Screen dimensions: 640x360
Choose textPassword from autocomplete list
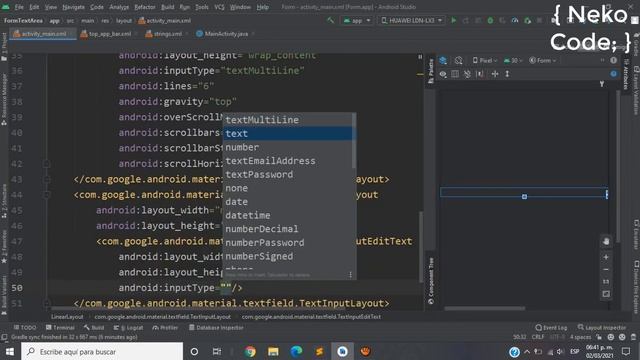tap(287, 175)
